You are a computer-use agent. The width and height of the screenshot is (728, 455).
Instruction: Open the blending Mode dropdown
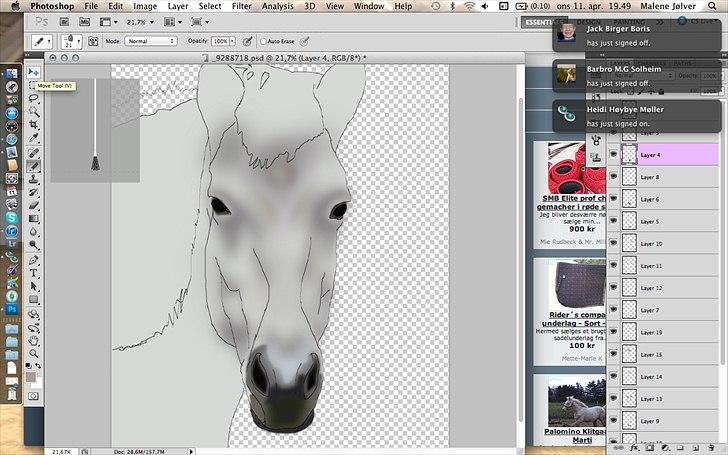click(150, 41)
